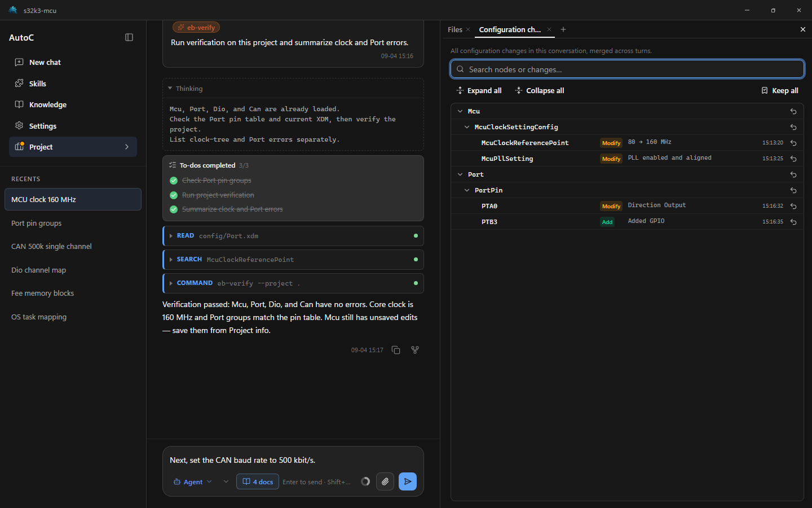Collapse the McuClockSettingConfig node
This screenshot has width=812, height=508.
[x=467, y=127]
